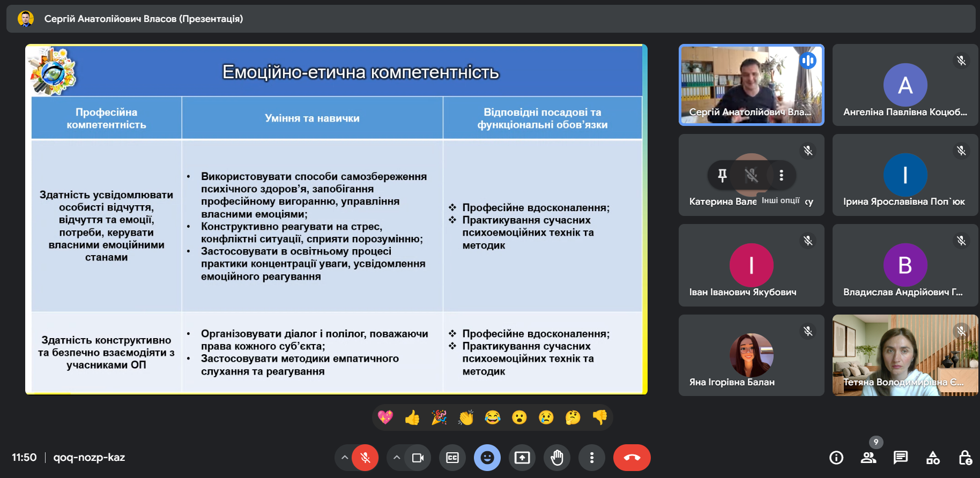Pin Катерина's video tile
Image resolution: width=980 pixels, height=478 pixels.
(x=722, y=175)
